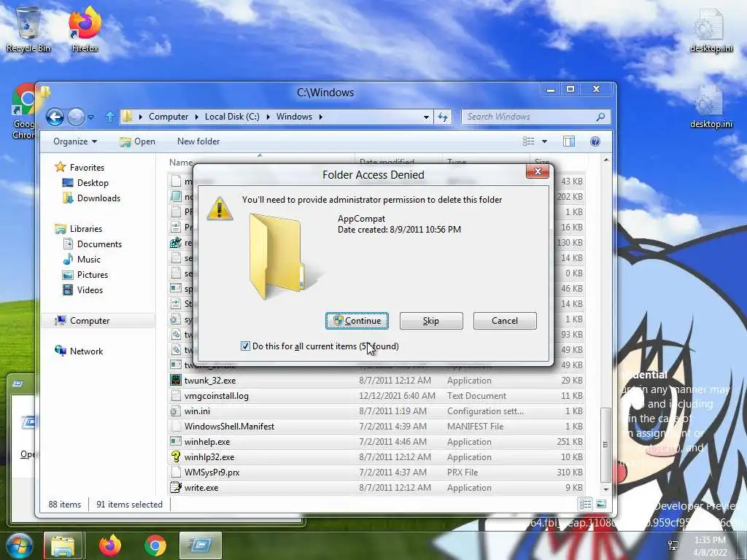Click the scroll down arrow of file list
This screenshot has width=747, height=560.
[606, 489]
